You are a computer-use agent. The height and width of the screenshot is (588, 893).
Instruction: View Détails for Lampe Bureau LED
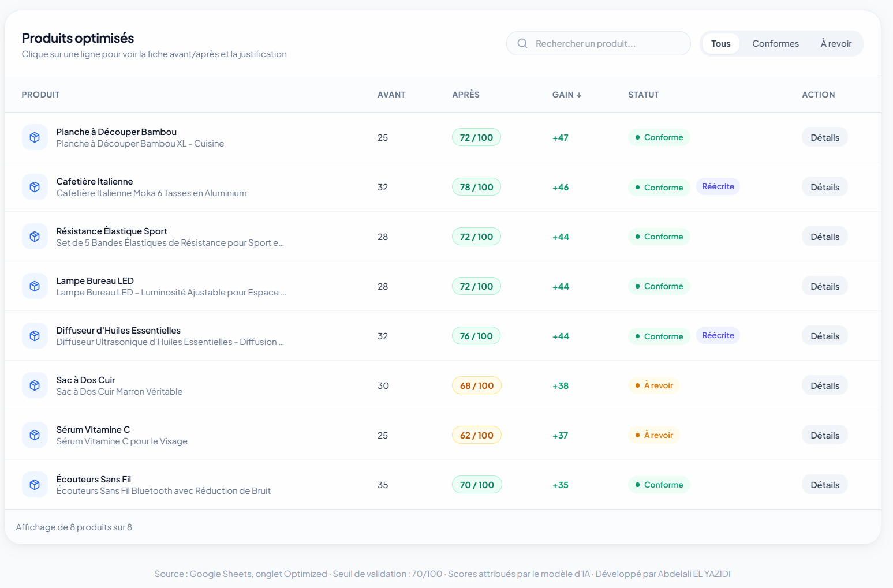pyautogui.click(x=824, y=286)
